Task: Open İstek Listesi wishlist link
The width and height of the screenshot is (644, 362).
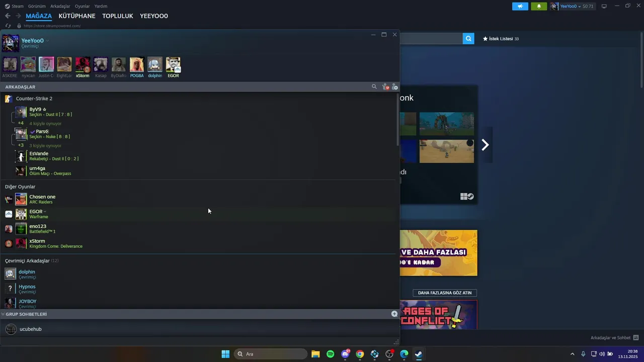Action: [x=501, y=39]
